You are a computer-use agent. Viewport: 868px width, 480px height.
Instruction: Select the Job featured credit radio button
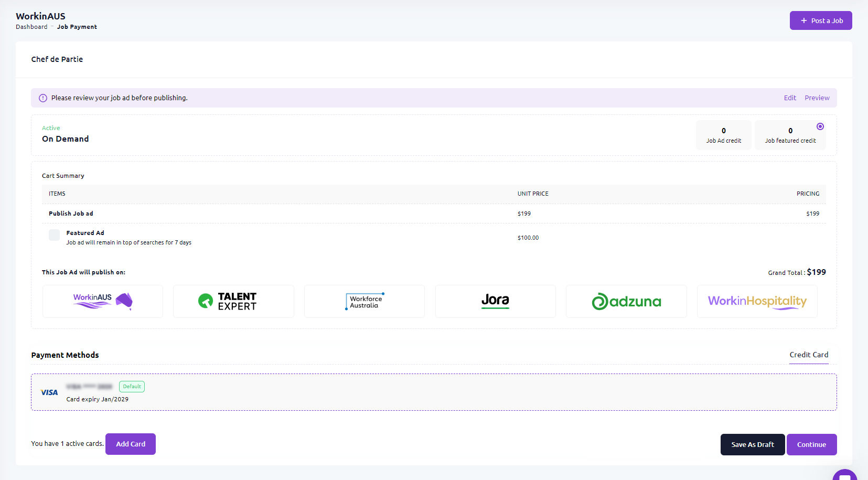820,126
